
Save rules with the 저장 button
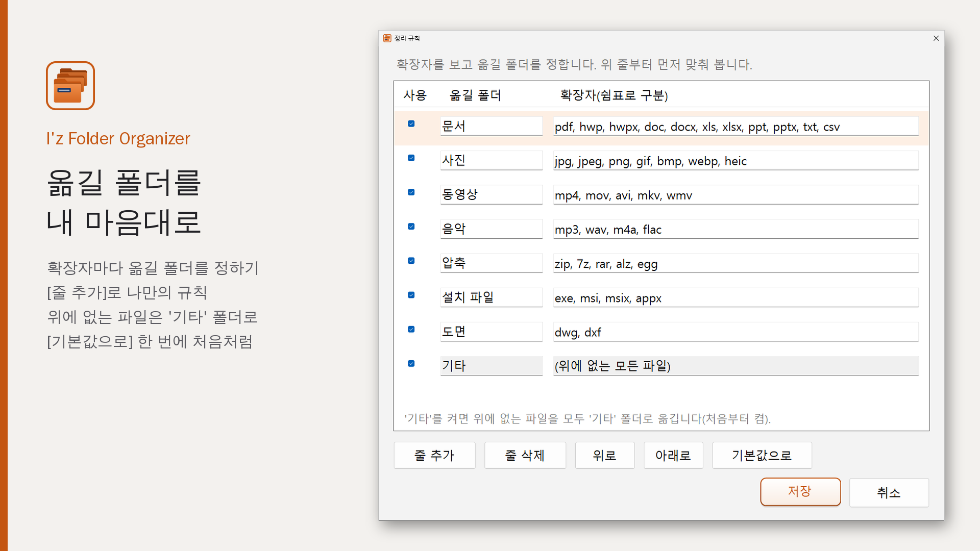point(800,492)
